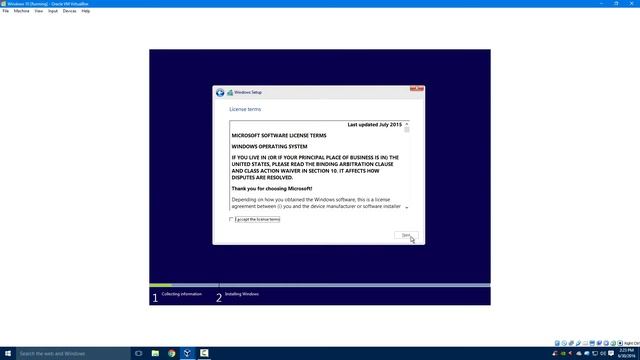Screen dimensions: 640x360
Task: Open the Devices menu
Action: [69, 11]
